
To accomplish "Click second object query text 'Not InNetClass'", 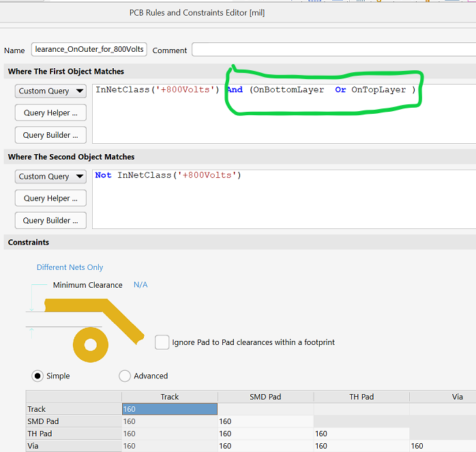I will (x=168, y=175).
